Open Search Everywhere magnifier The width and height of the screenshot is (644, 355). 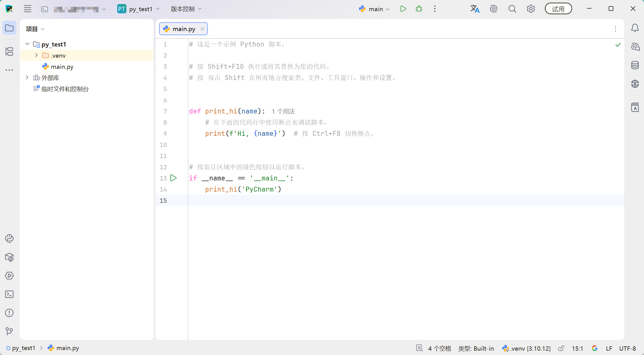tap(512, 9)
